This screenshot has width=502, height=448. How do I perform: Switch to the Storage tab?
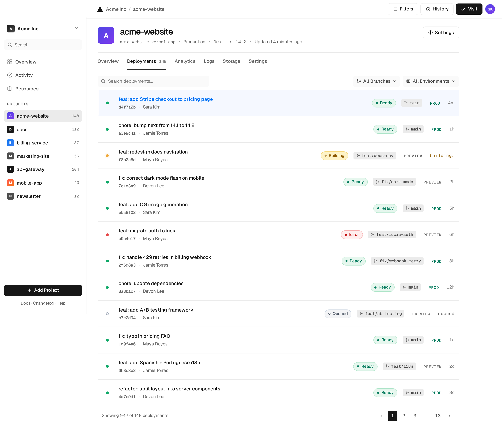point(231,61)
